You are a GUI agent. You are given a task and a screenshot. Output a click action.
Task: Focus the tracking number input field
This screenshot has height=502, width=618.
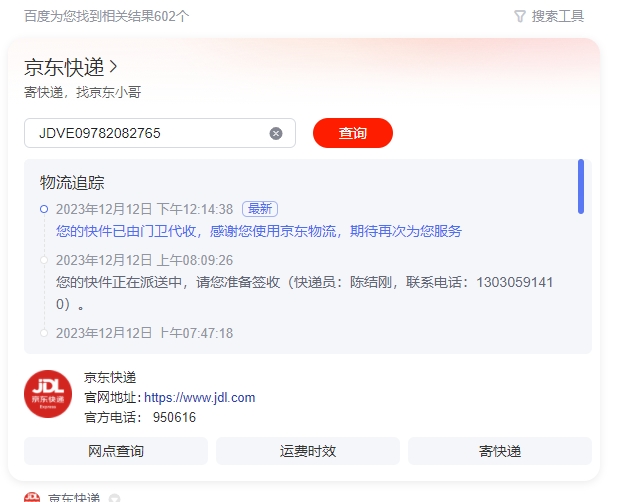point(160,133)
